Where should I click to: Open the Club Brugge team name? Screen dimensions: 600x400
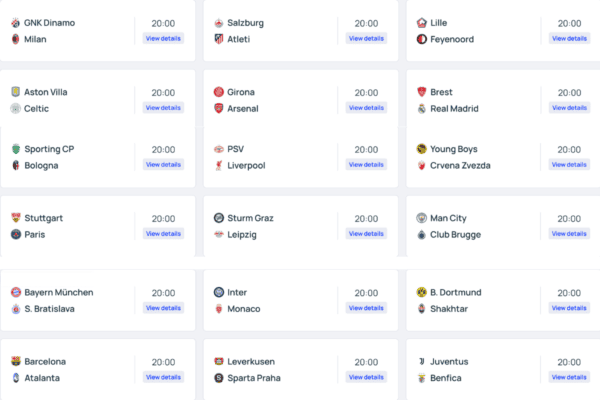tap(455, 235)
